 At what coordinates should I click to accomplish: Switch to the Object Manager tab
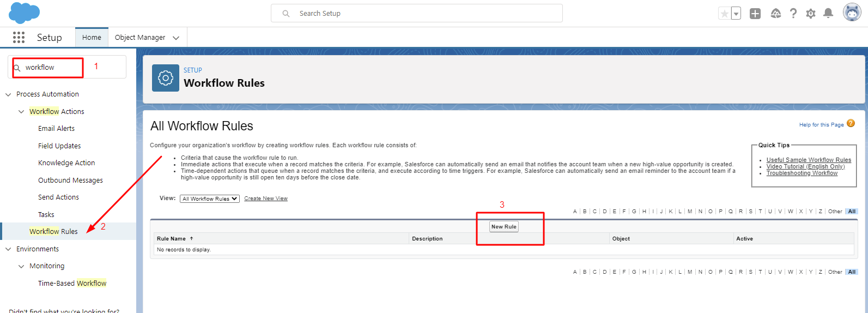click(140, 38)
